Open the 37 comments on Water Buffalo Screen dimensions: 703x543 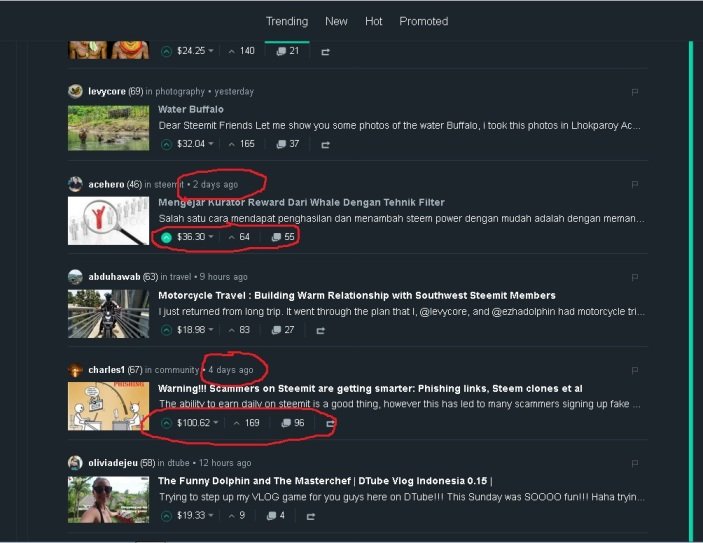(287, 144)
